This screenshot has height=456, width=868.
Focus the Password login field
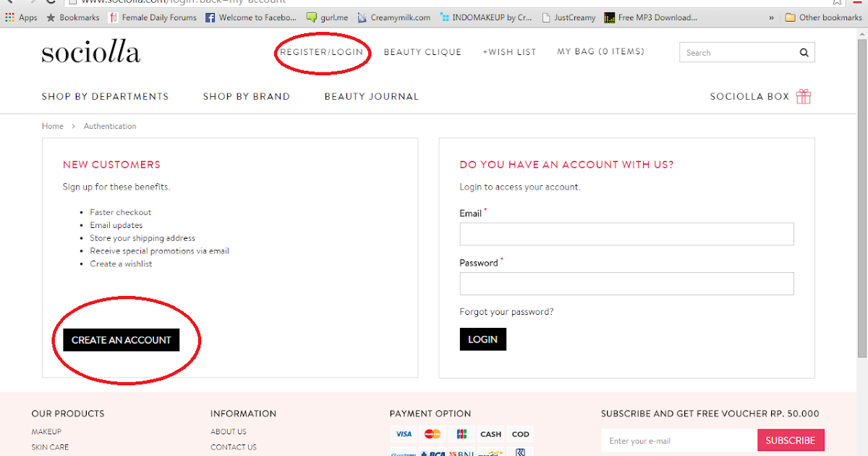point(626,283)
